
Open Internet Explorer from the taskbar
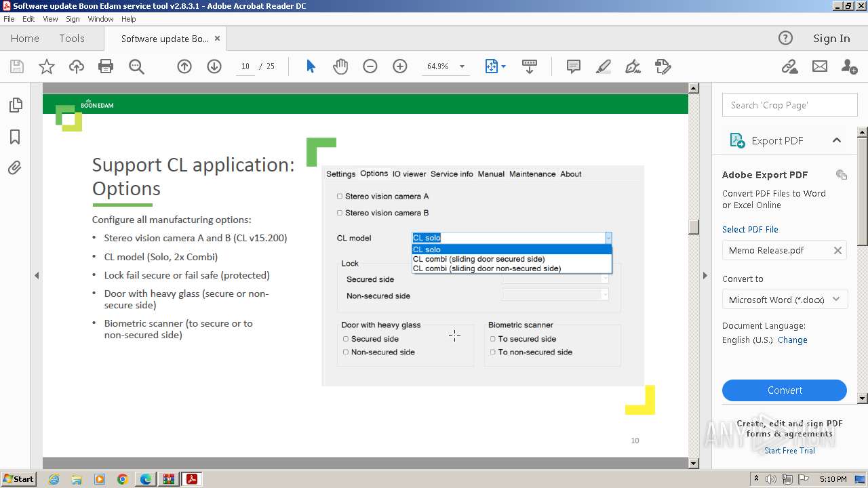[54, 479]
